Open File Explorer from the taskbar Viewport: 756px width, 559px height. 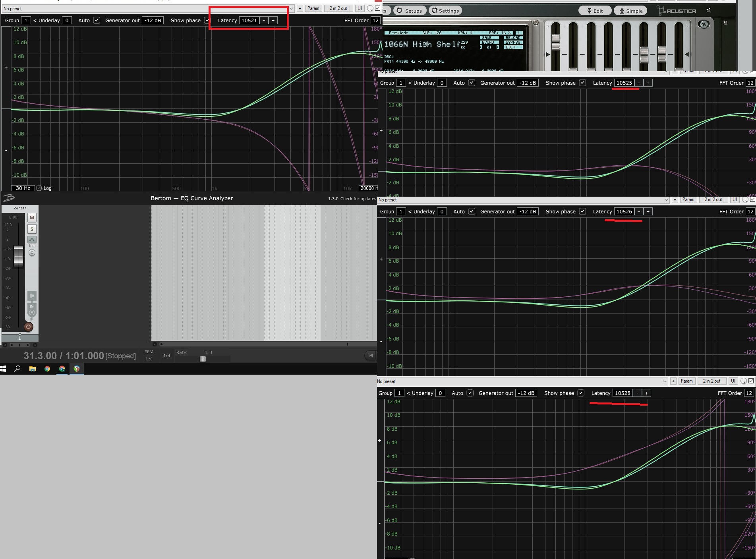(x=33, y=369)
